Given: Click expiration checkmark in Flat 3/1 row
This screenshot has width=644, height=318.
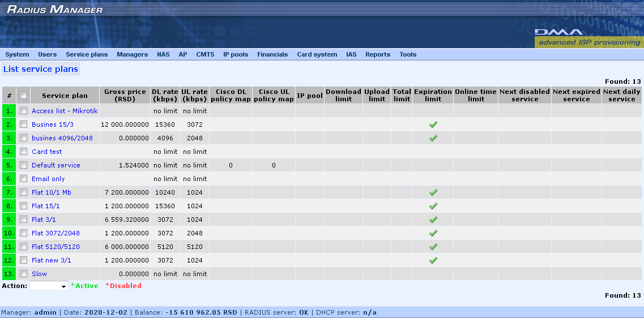Looking at the screenshot, I should 433,219.
